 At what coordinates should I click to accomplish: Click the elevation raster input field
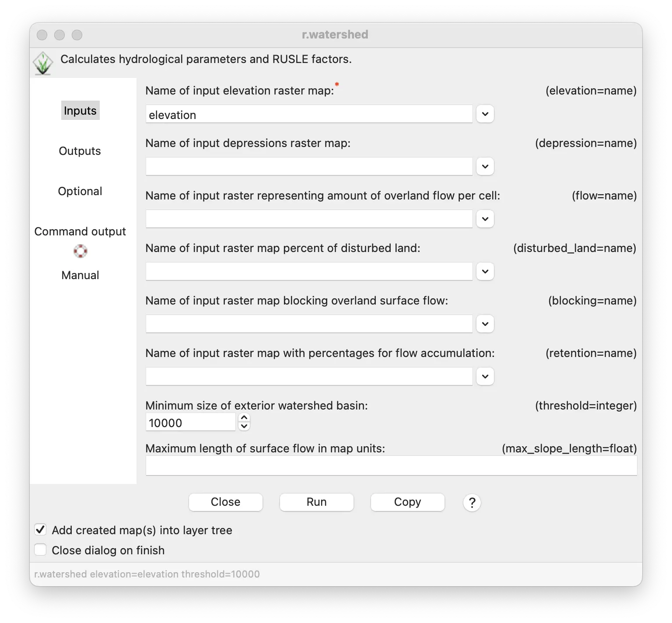coord(309,114)
